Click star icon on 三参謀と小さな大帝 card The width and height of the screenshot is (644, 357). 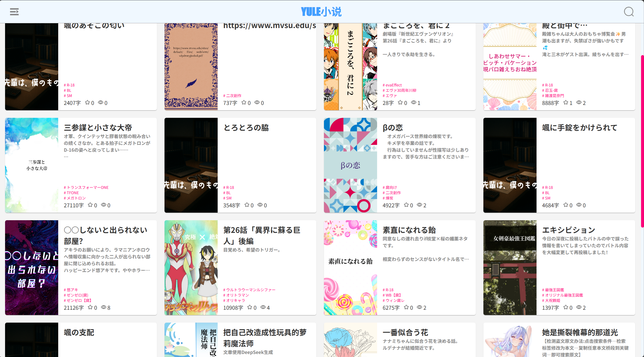[x=90, y=205]
